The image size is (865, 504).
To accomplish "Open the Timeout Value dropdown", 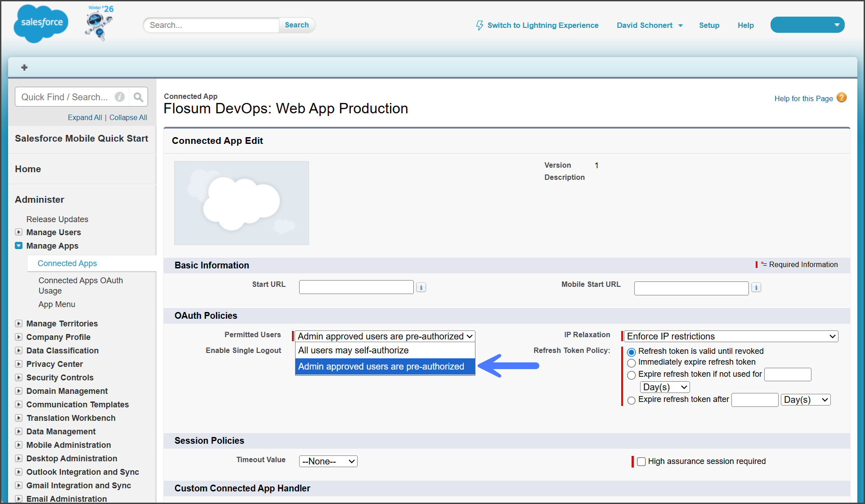I will 328,461.
